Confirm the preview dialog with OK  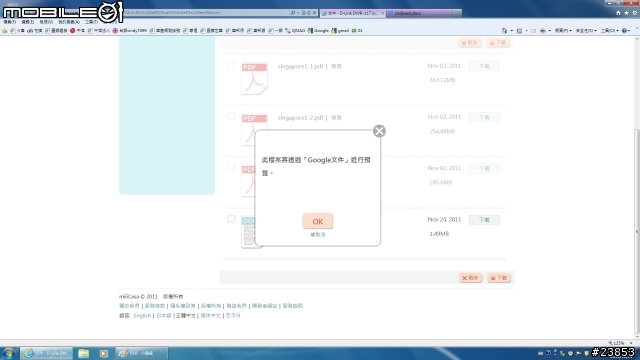(318, 221)
